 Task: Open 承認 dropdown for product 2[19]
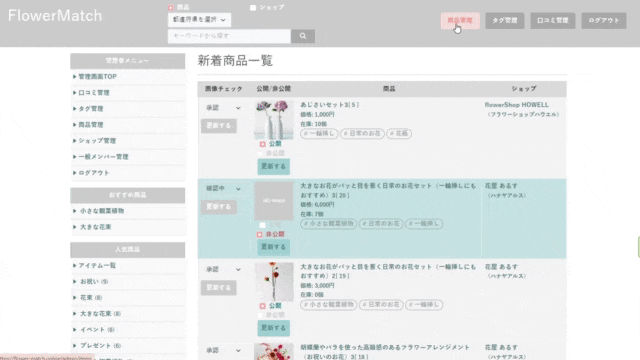coord(223,269)
